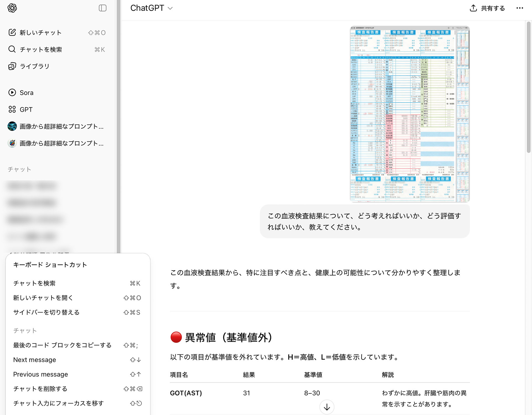This screenshot has height=415, width=532.
Task: Click the share upload icon near 共有する
Action: point(473,8)
